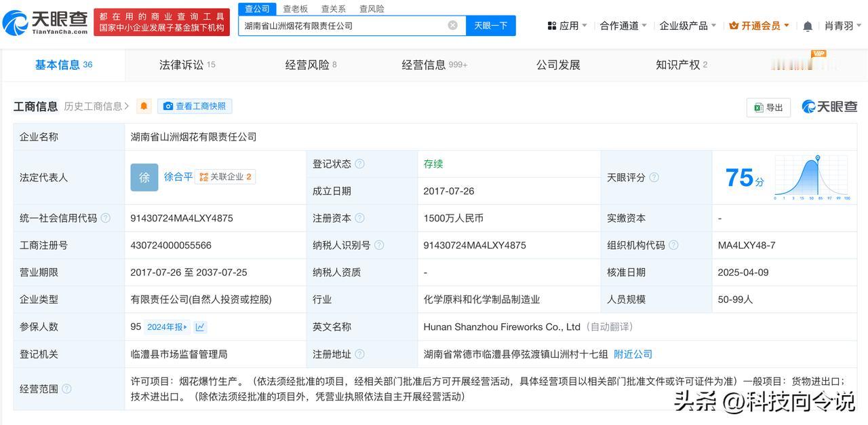Click the TianYanCha logo
868x425 pixels.
[45, 22]
